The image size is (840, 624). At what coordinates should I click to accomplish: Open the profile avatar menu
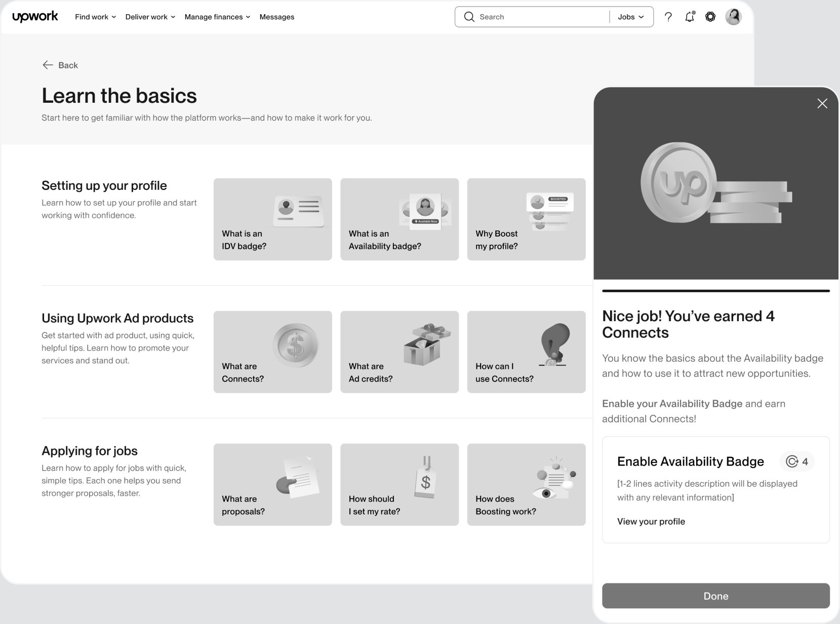(733, 17)
